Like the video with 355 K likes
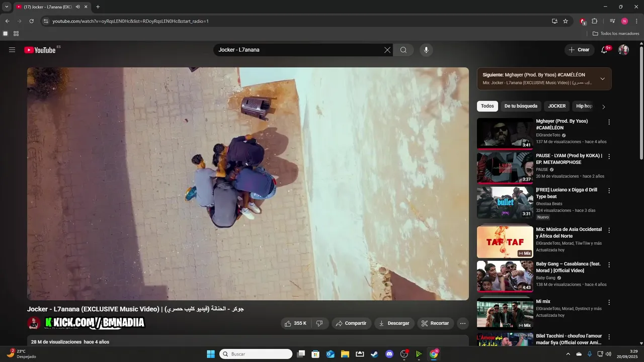The image size is (644, 362). (296, 323)
